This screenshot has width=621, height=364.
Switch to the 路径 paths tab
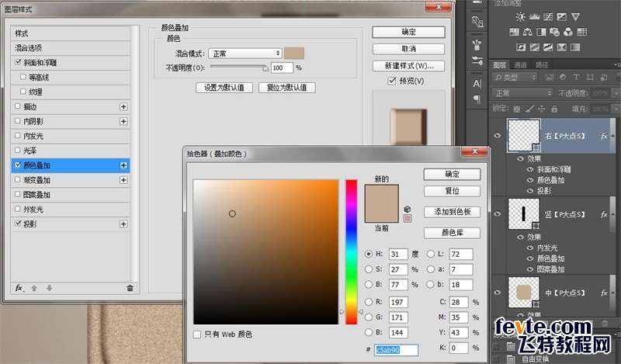point(541,65)
